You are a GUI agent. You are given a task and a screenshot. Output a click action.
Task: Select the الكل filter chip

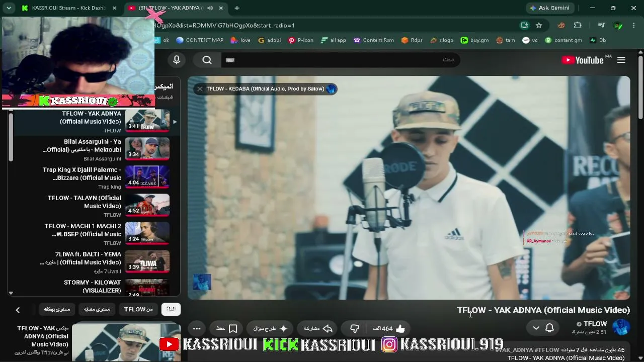(x=171, y=309)
